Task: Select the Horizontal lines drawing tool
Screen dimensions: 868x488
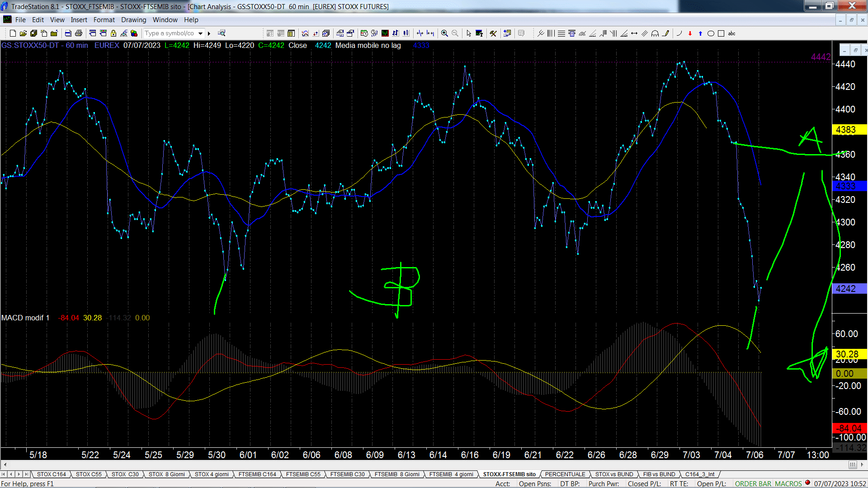Action: pos(561,33)
